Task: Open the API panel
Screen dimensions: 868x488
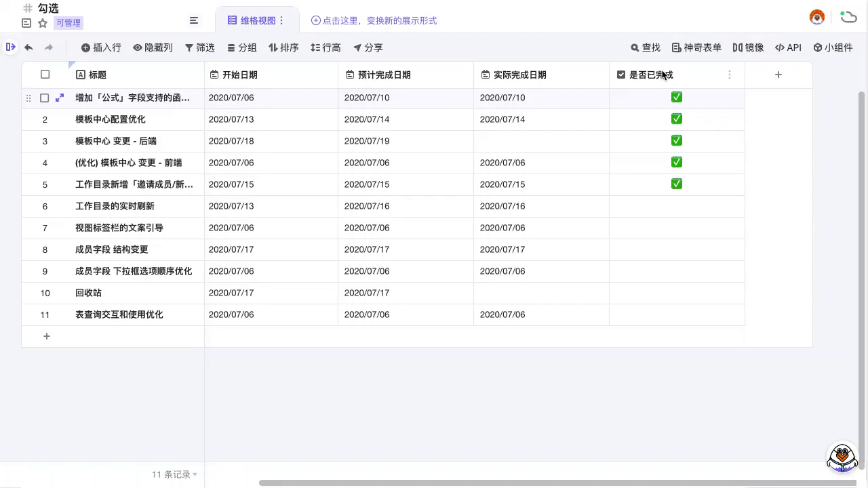Action: coord(788,47)
